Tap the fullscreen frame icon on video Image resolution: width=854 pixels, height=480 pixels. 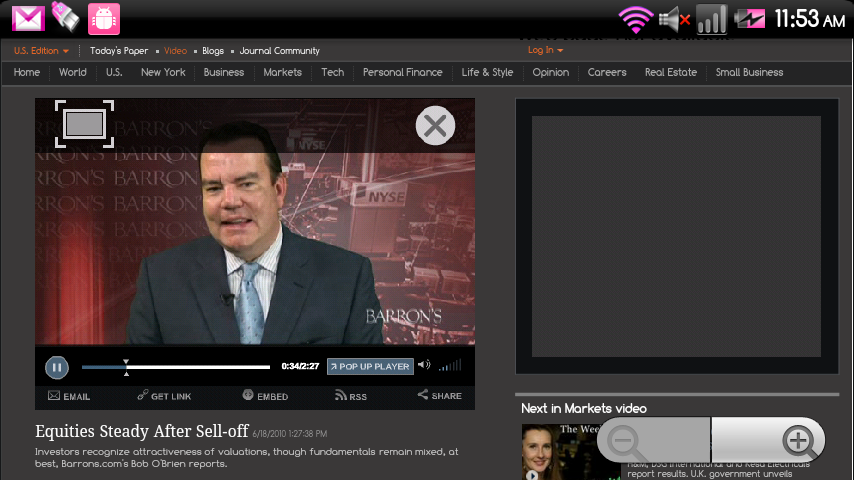click(85, 123)
